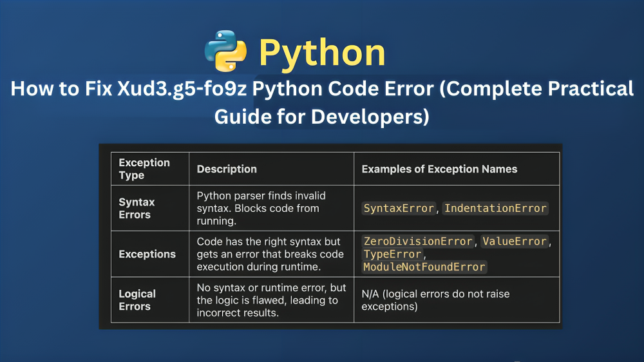
Task: Select the "Exceptions" row label
Action: point(147,254)
